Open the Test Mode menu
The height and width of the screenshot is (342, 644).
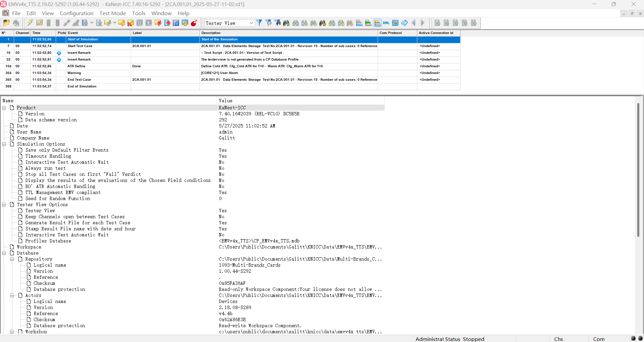(113, 13)
